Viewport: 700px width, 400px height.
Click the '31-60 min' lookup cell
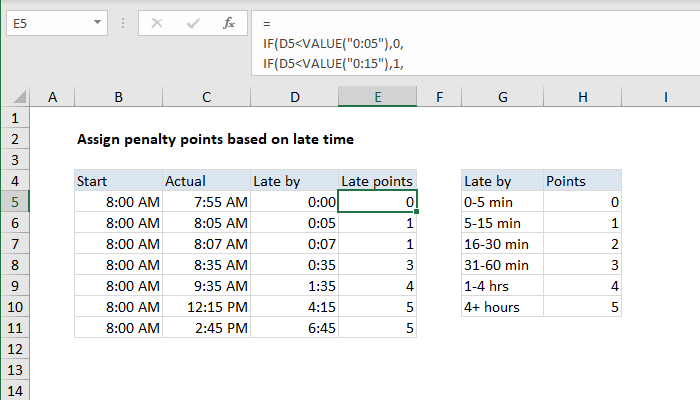503,265
